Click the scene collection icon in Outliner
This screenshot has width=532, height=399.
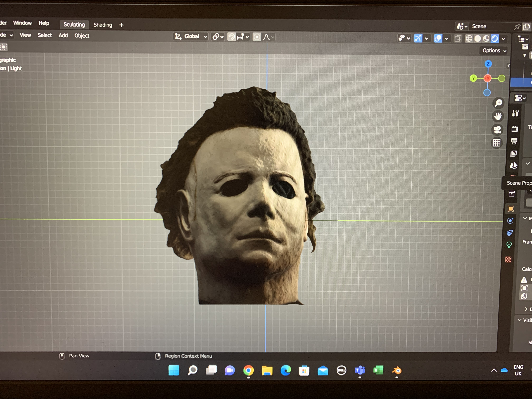525,47
